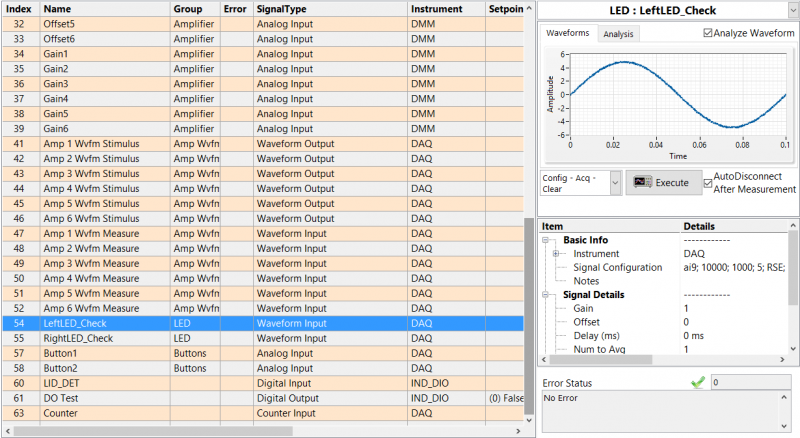Select the Offset5 row
This screenshot has width=800, height=438.
[x=263, y=24]
